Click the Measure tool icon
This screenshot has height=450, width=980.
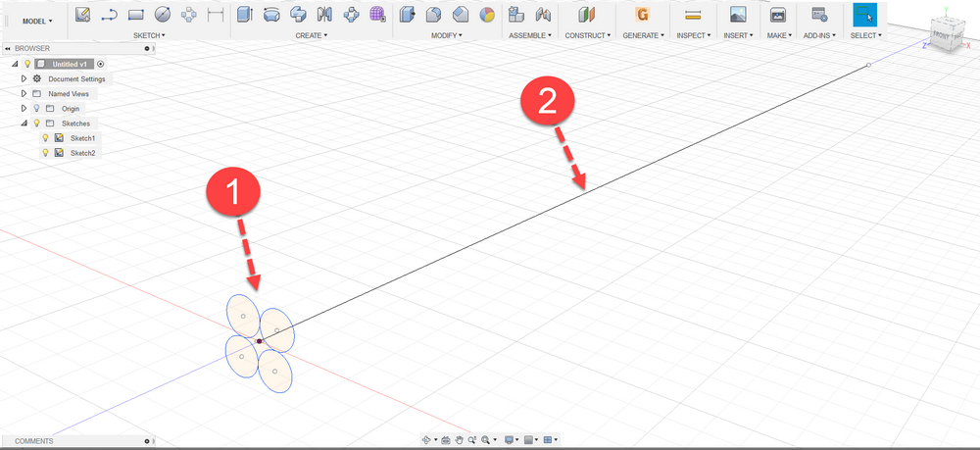click(693, 14)
